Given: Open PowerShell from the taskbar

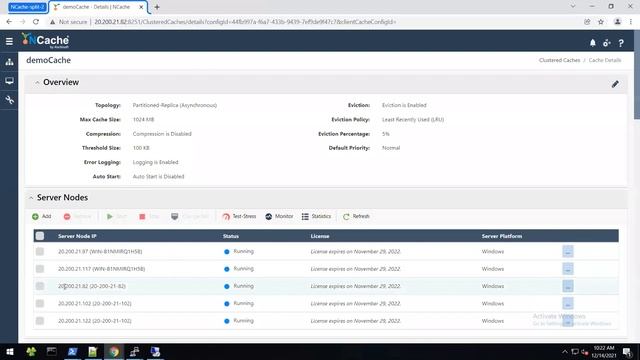Looking at the screenshot, I should point(72,351).
